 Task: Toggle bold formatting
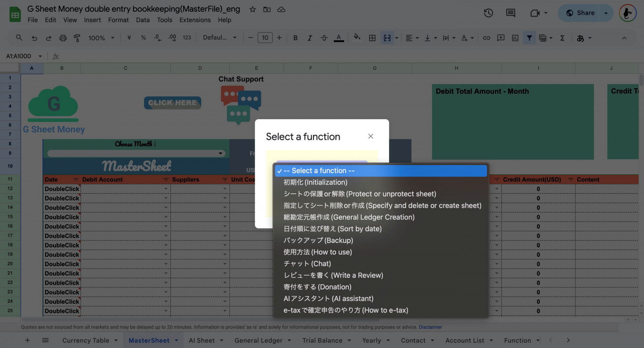click(295, 38)
